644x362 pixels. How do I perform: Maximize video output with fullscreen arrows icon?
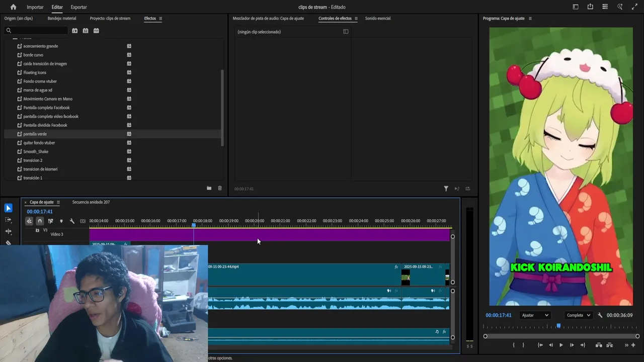point(634,7)
